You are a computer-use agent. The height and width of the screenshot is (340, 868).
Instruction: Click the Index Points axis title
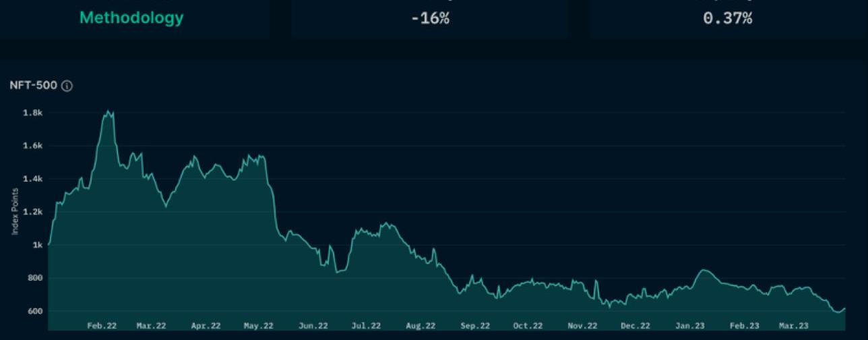click(x=15, y=212)
